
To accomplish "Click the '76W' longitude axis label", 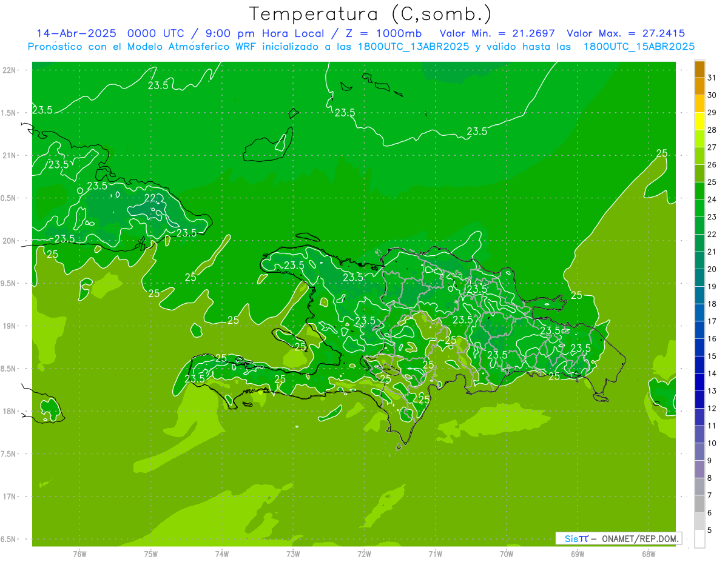I will pyautogui.click(x=79, y=554).
